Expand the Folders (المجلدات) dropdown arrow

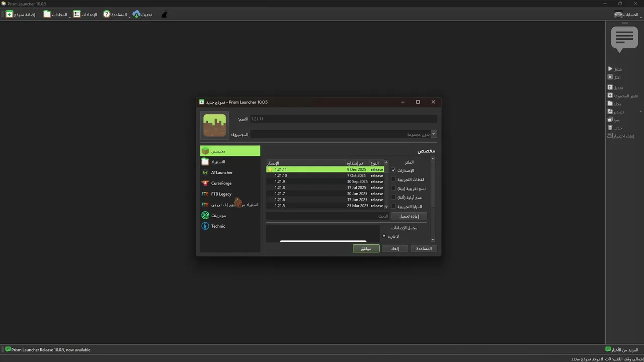(70, 17)
